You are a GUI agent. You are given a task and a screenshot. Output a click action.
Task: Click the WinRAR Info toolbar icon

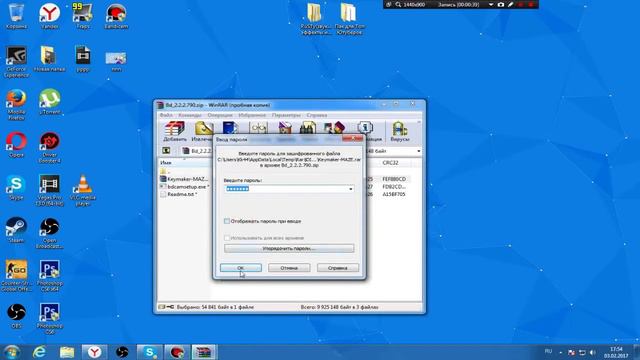[x=365, y=128]
